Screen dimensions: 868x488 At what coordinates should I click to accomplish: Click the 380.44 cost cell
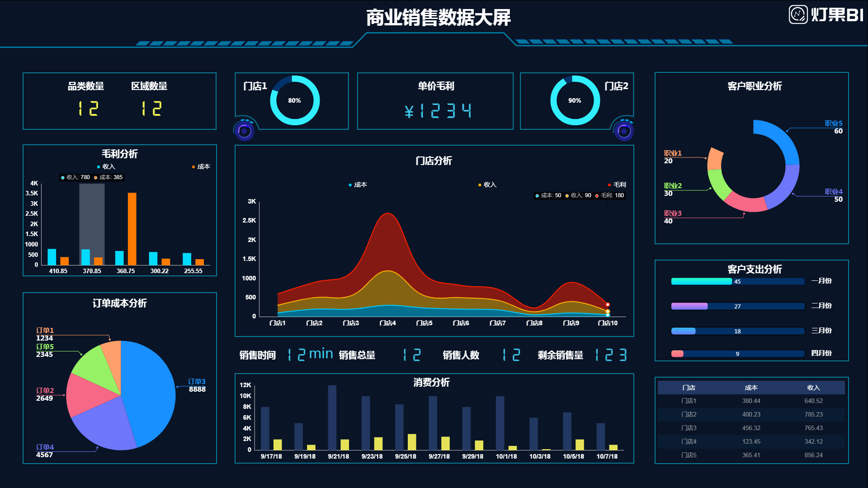coord(751,401)
